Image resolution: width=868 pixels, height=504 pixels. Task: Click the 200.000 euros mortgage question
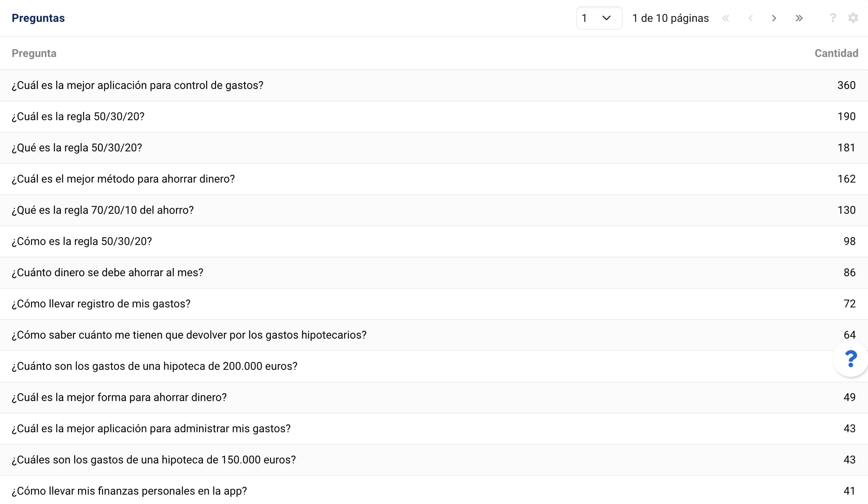[155, 366]
